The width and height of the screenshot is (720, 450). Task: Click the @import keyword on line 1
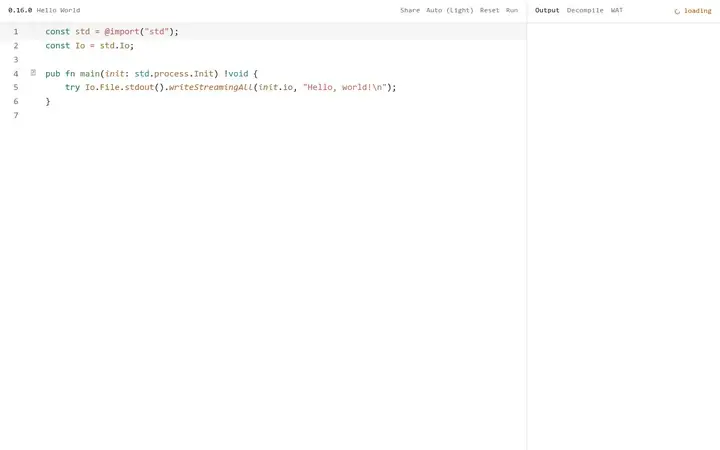click(122, 32)
